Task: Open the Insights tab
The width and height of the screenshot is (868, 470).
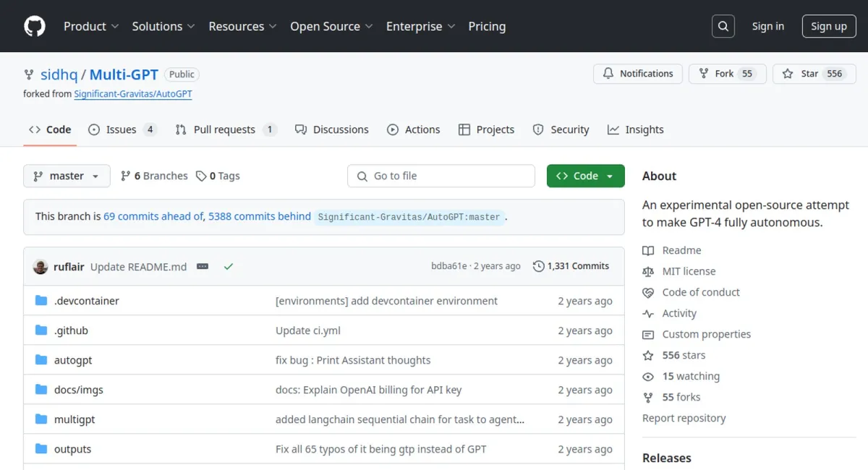Action: [x=636, y=129]
